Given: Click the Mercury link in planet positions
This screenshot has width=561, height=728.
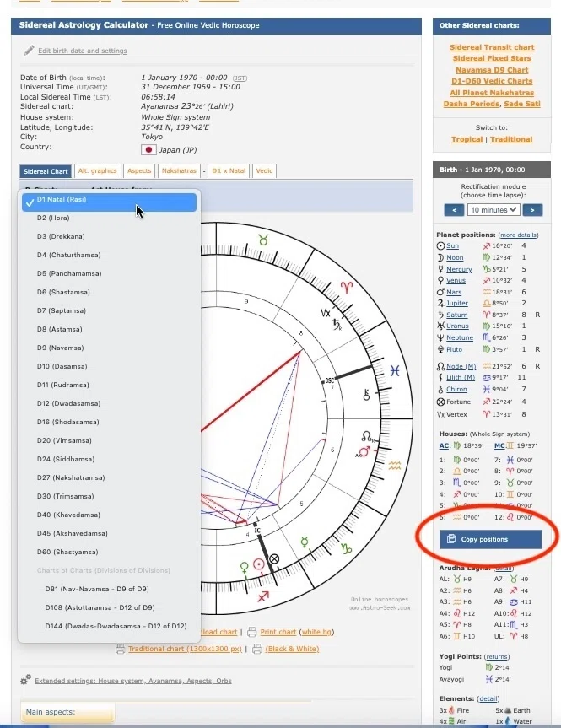Looking at the screenshot, I should tap(459, 269).
